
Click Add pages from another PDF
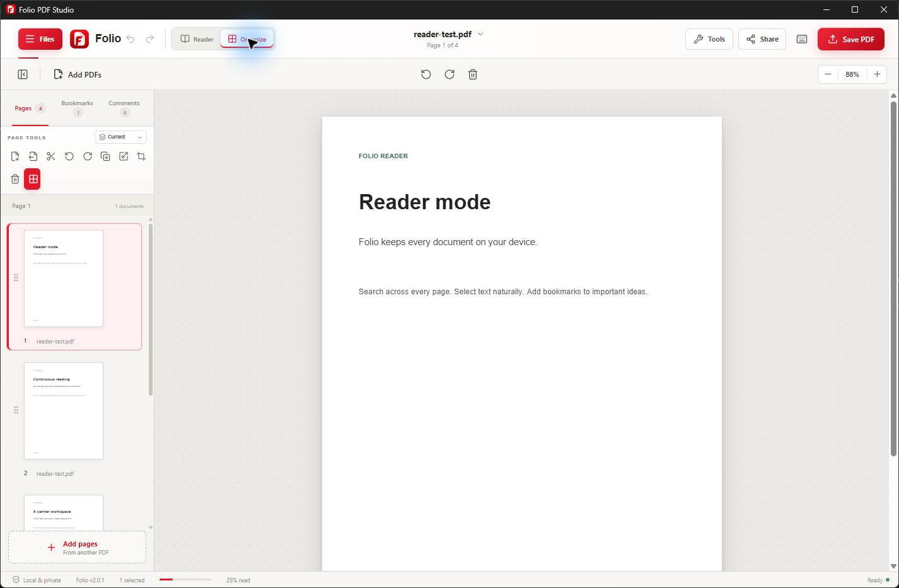click(77, 547)
